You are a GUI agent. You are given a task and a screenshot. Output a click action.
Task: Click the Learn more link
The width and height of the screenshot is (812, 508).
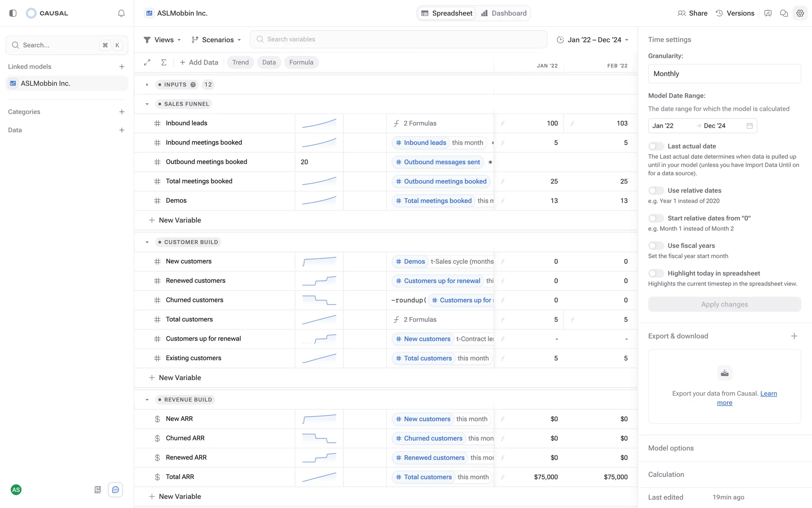point(768,394)
